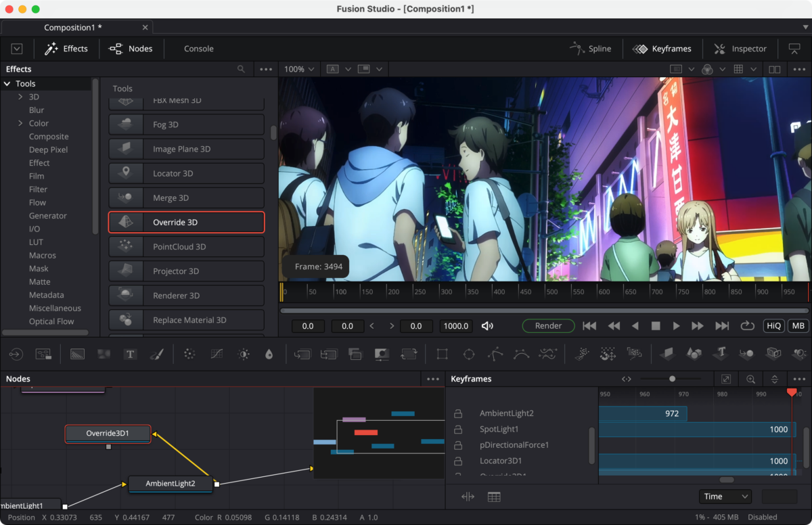
Task: Select the Blur category in Effects
Action: [37, 110]
